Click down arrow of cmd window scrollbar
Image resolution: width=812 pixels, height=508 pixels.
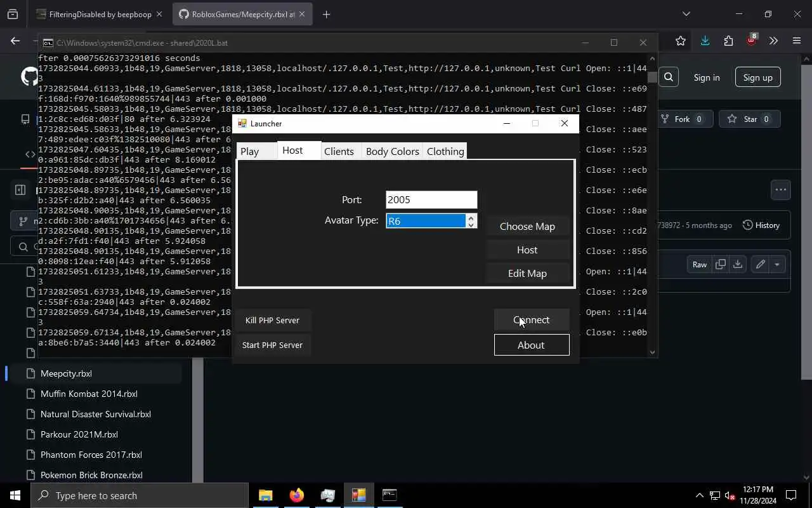[652, 352]
